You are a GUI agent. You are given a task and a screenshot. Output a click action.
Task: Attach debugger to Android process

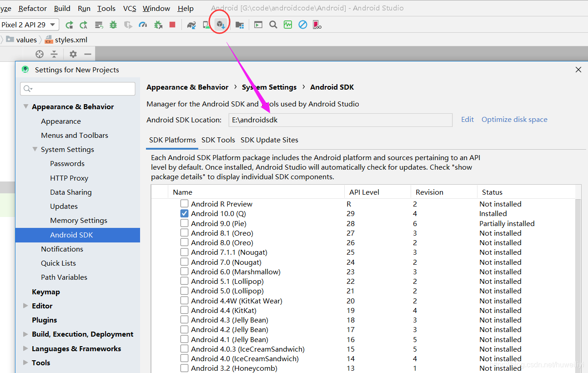158,25
